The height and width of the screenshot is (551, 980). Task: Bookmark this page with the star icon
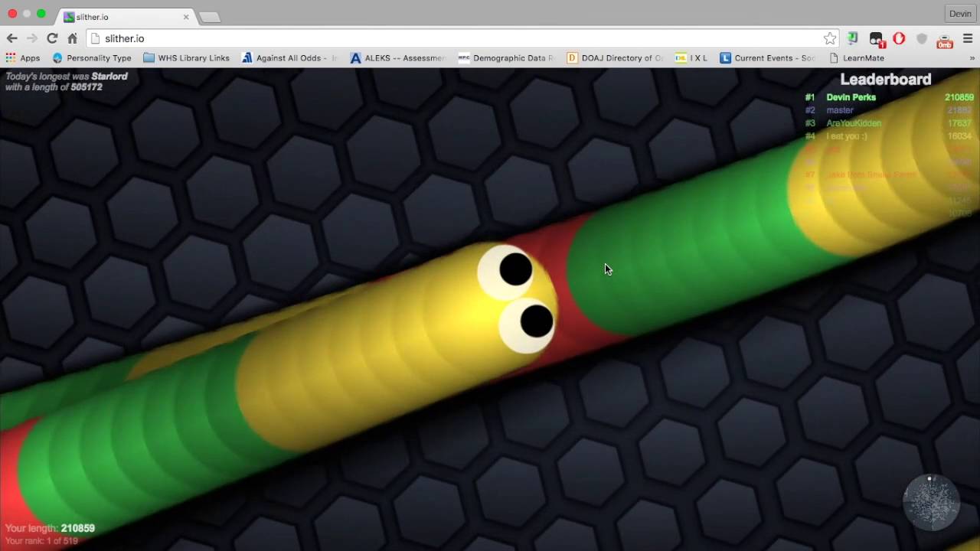830,38
